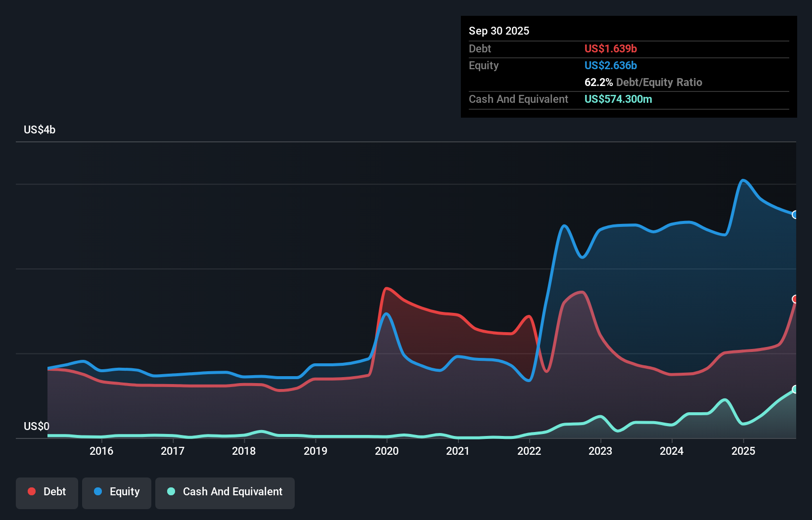Toggle Cash And Equivalent legend series
812x520 pixels.
pos(225,493)
